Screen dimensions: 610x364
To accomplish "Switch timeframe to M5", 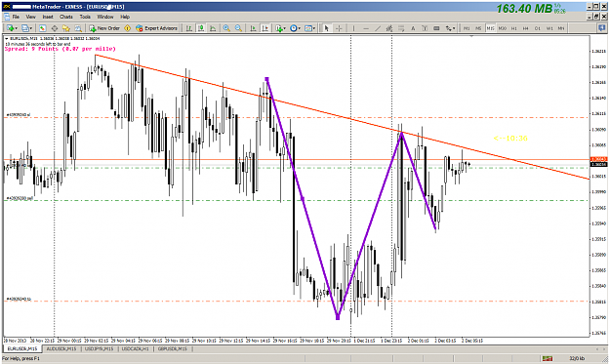I will (x=478, y=28).
